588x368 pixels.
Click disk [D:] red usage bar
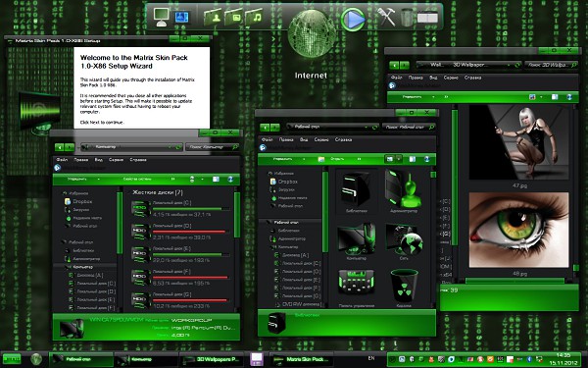tap(190, 232)
